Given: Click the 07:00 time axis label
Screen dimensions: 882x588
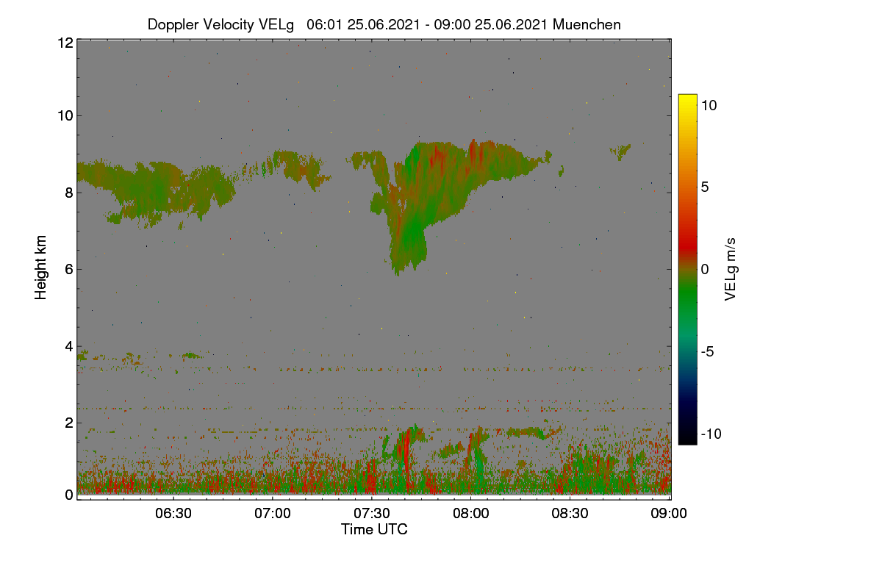Looking at the screenshot, I should click(x=273, y=513).
